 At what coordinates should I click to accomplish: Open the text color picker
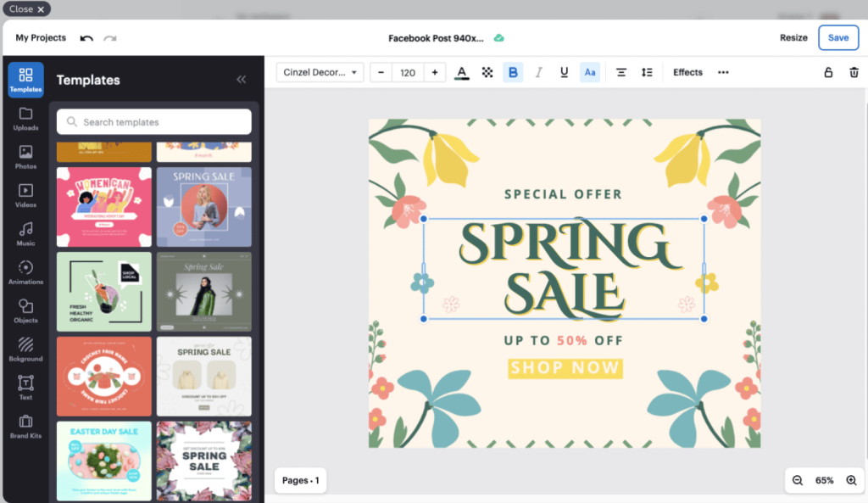tap(461, 73)
